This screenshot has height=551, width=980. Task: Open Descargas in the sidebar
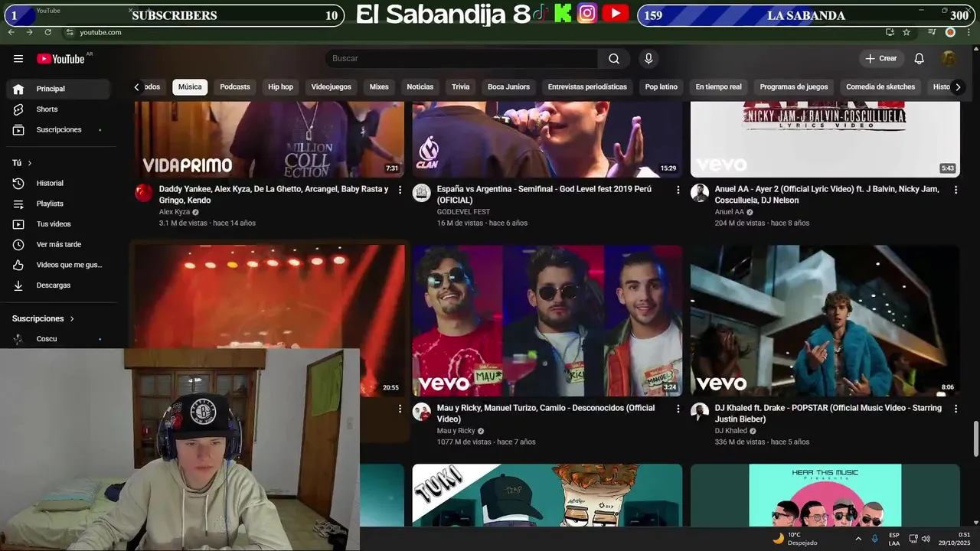(x=58, y=285)
